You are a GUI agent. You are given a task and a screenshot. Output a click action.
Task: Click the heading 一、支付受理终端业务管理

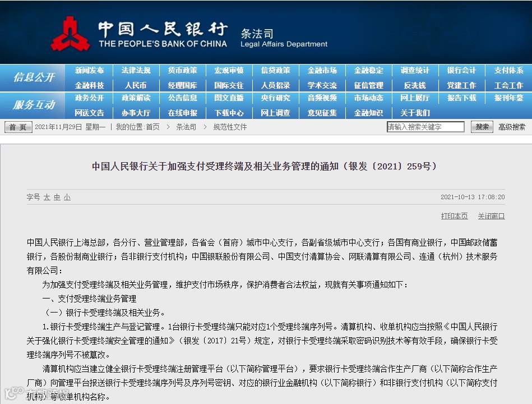coord(89,299)
